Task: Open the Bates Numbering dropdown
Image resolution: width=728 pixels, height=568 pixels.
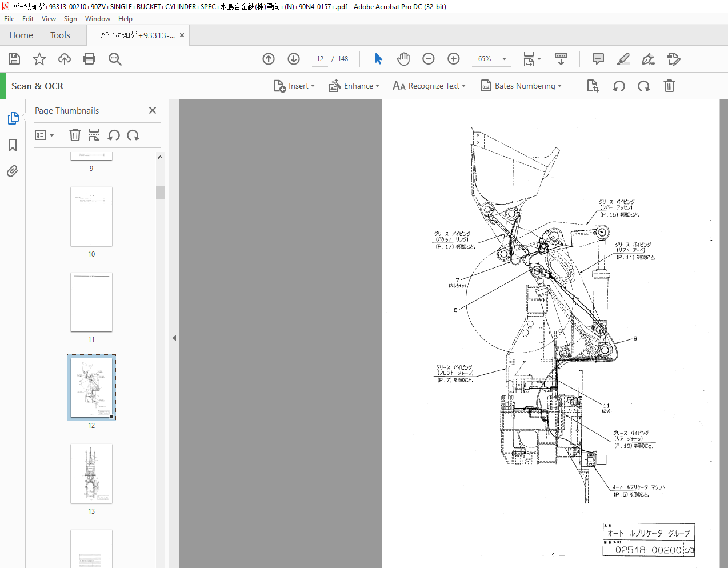Action: [521, 86]
